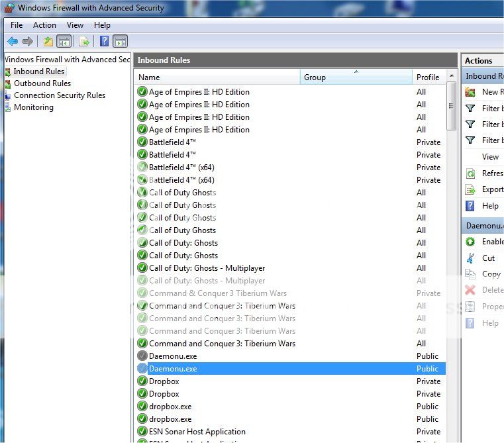Click the rule list vertical scrollbar thumb
504x443 pixels.
pos(451,106)
